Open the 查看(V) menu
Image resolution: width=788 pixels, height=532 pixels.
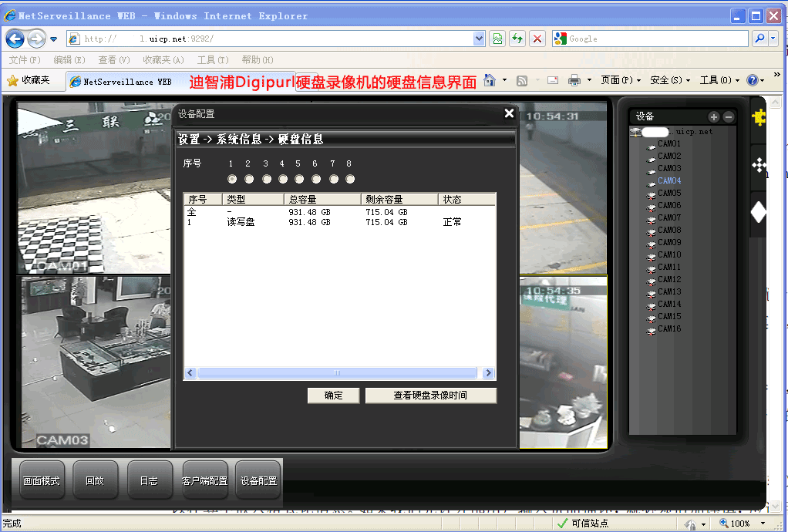114,60
